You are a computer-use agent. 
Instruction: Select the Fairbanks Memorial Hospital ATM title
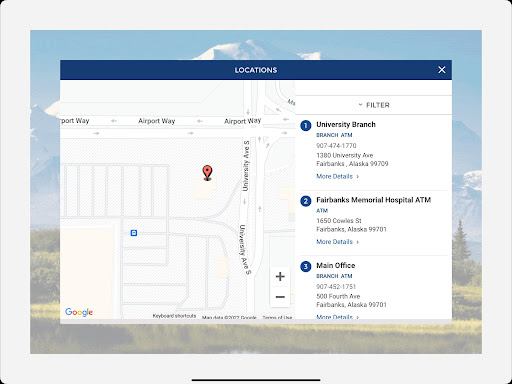(373, 200)
